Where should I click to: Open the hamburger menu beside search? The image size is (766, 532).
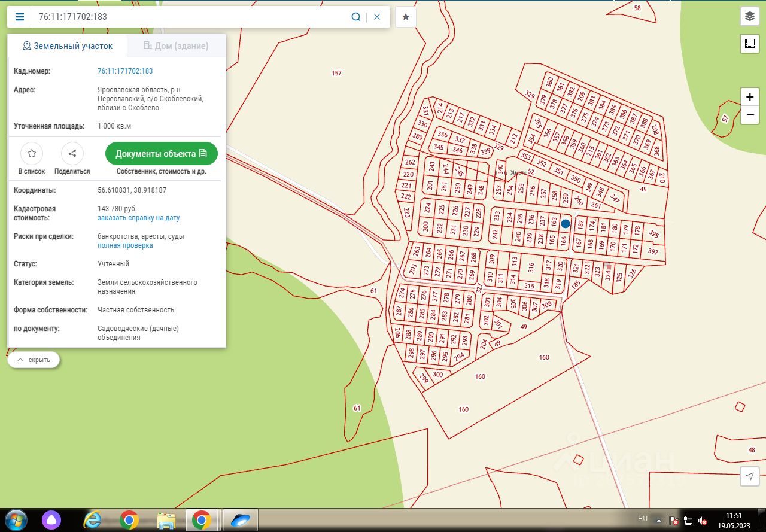(20, 17)
